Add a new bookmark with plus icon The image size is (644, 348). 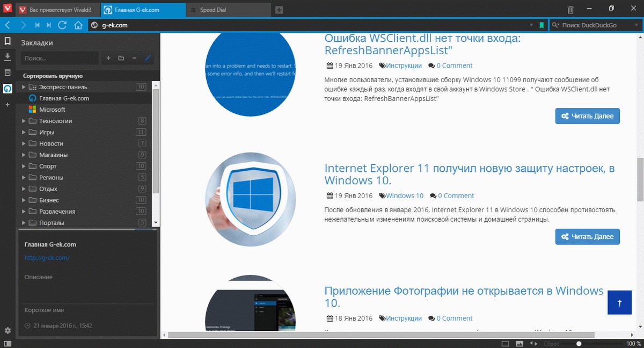tap(108, 58)
